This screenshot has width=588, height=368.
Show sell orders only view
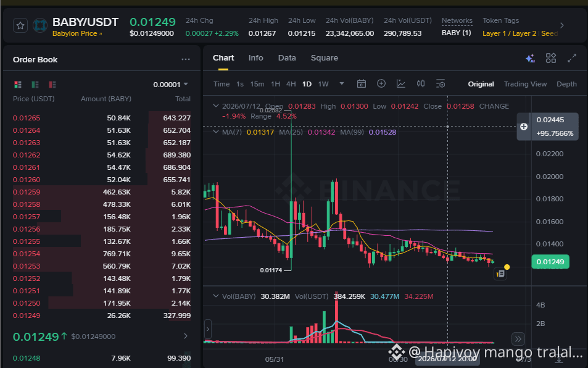[x=52, y=85]
